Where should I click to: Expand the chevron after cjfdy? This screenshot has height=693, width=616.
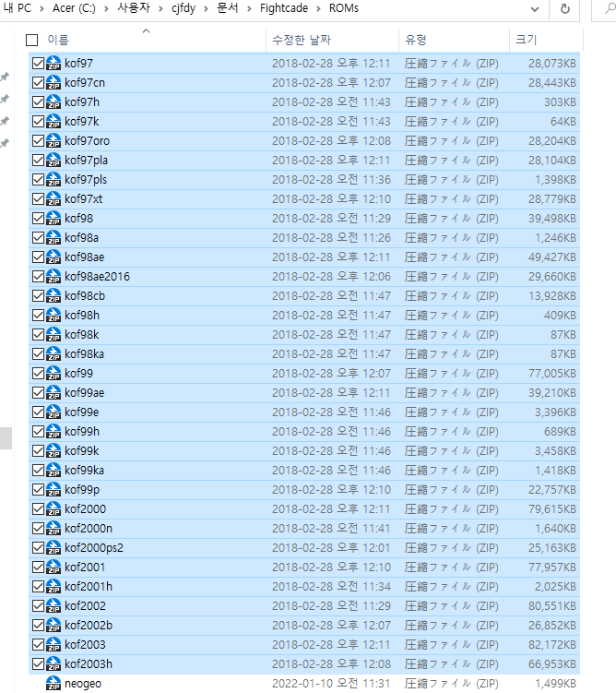pyautogui.click(x=206, y=9)
